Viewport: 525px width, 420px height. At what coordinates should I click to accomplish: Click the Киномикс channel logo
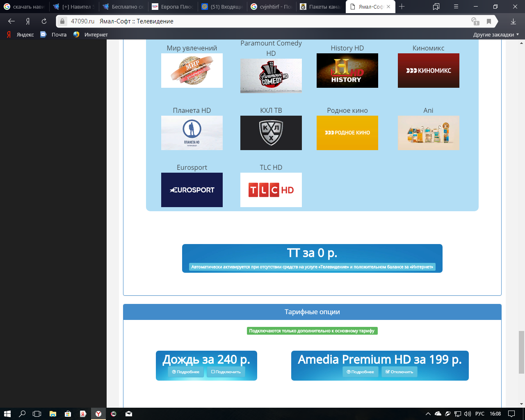tap(429, 71)
